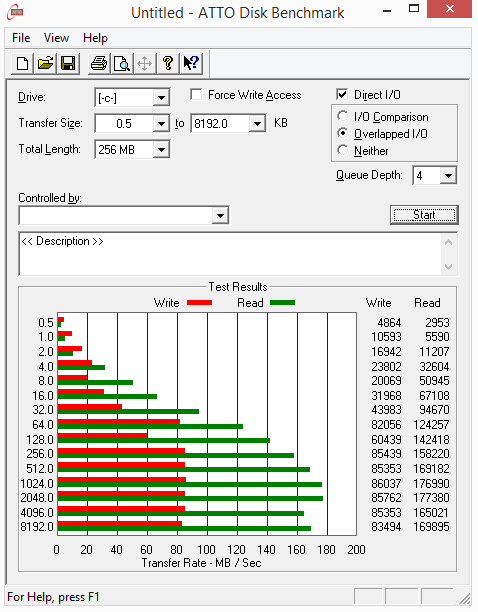478x612 pixels.
Task: Click the yellow question mark About icon
Action: (168, 63)
